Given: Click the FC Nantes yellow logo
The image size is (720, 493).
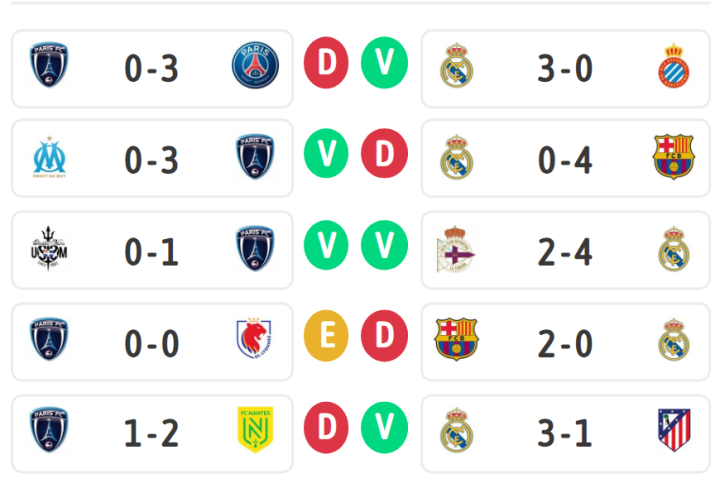Looking at the screenshot, I should click(255, 431).
